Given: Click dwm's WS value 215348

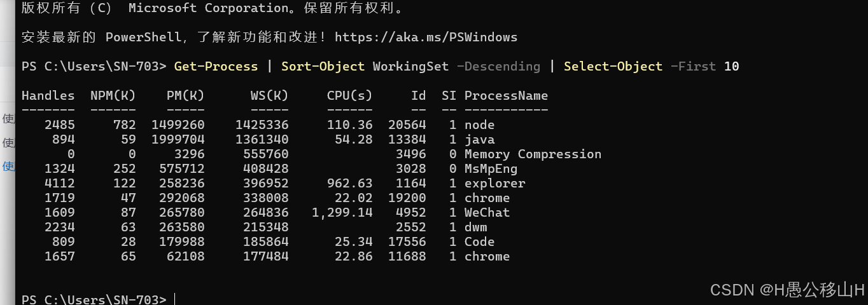Looking at the screenshot, I should [266, 227].
